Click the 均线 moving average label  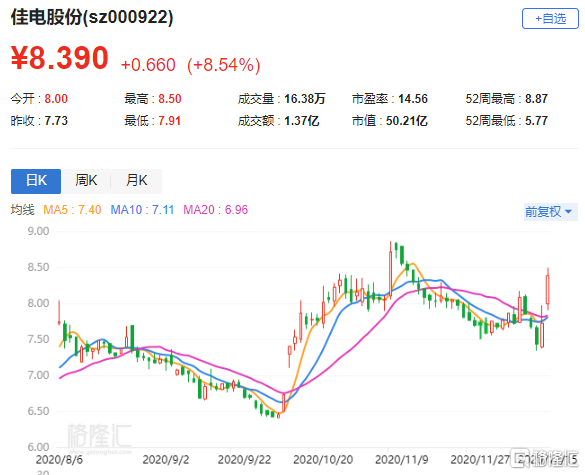coord(22,210)
